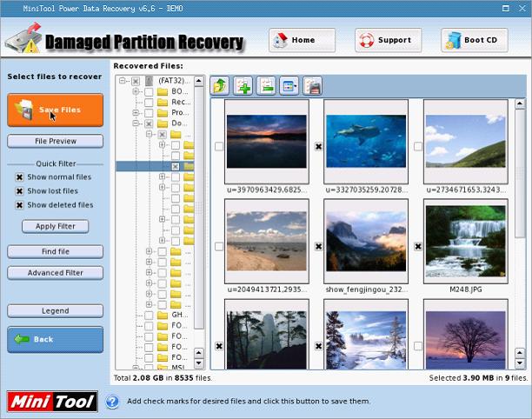The width and height of the screenshot is (532, 419).
Task: Open view mode dropdown icon
Action: 289,86
